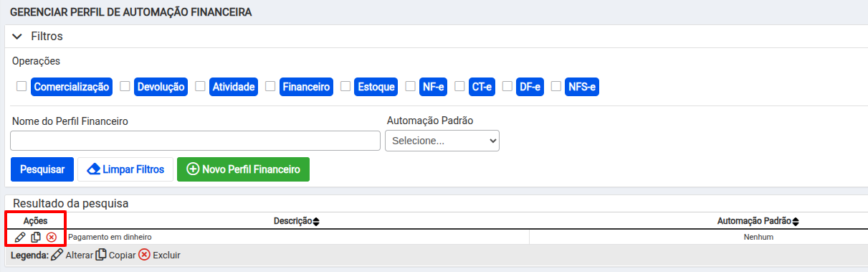This screenshot has height=272, width=868.
Task: Collapse the Filtros section chevron
Action: click(x=18, y=36)
